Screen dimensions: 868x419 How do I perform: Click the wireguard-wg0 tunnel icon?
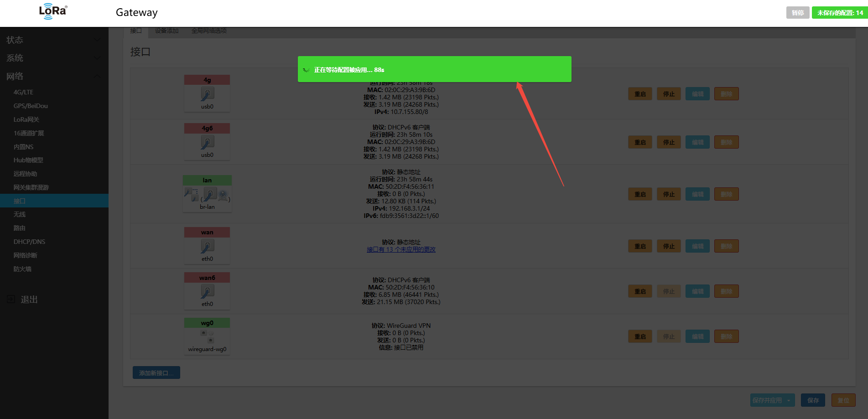click(207, 337)
